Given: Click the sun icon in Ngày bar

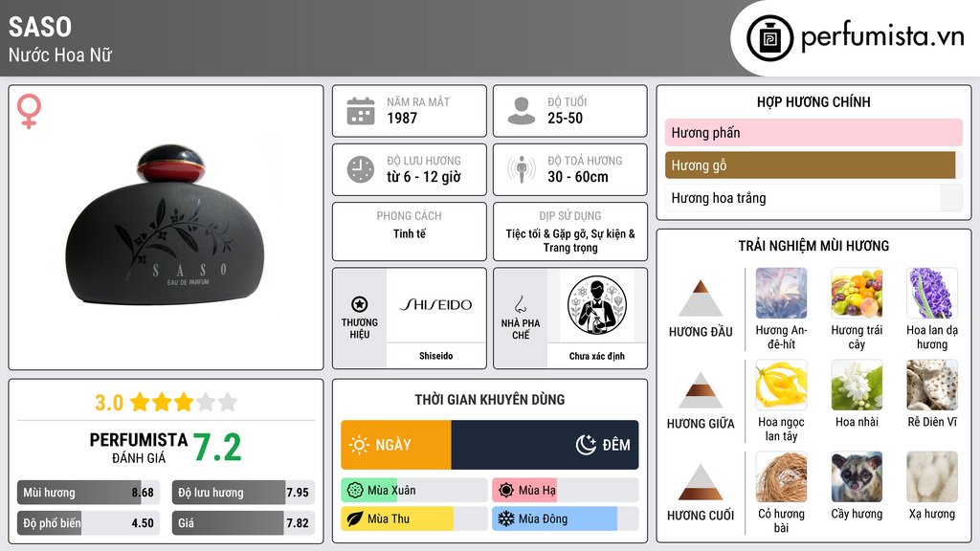Looking at the screenshot, I should click(359, 445).
